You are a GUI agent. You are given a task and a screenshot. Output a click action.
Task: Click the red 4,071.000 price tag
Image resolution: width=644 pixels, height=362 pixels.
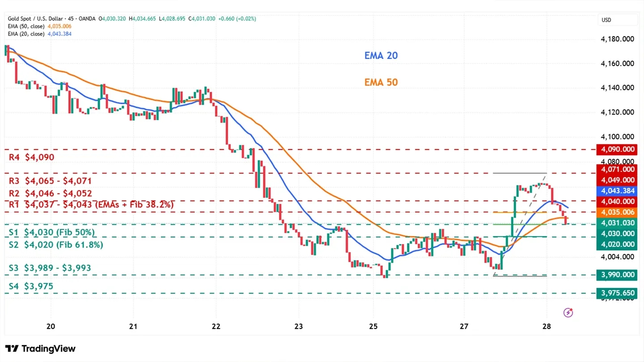click(617, 169)
